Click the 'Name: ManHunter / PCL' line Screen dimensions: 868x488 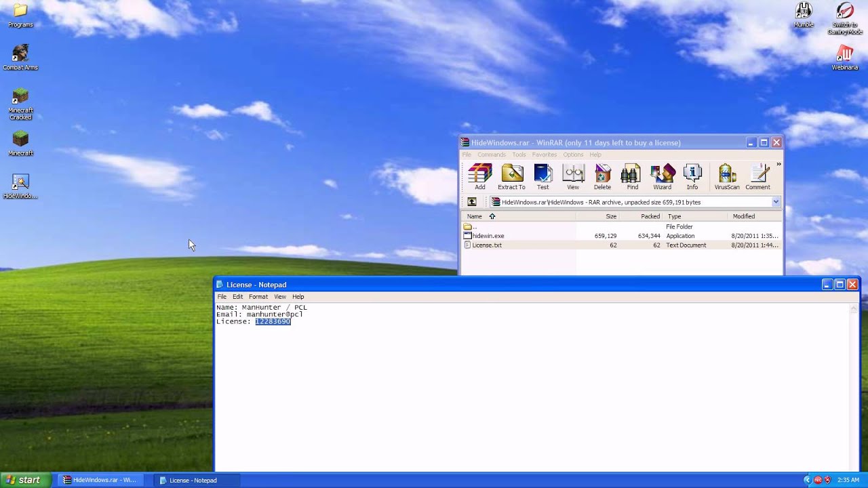pyautogui.click(x=262, y=308)
